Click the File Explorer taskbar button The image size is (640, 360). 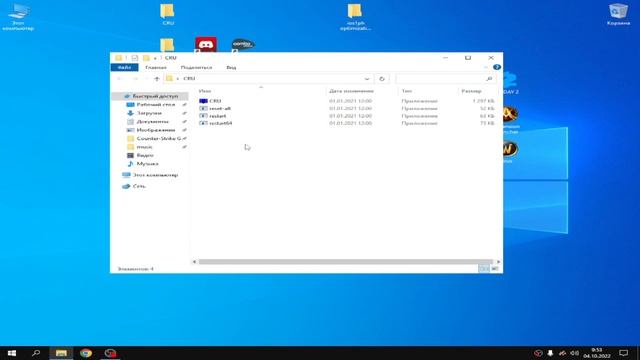(61, 353)
